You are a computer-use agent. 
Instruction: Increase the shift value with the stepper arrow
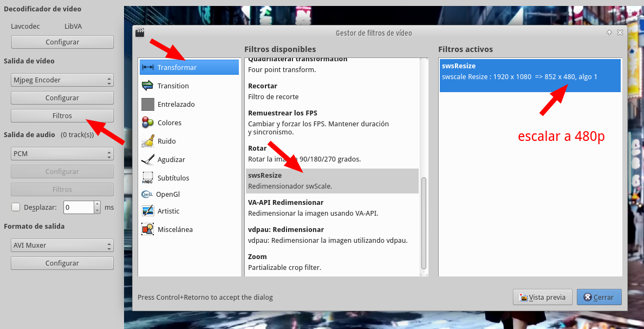[x=96, y=204]
